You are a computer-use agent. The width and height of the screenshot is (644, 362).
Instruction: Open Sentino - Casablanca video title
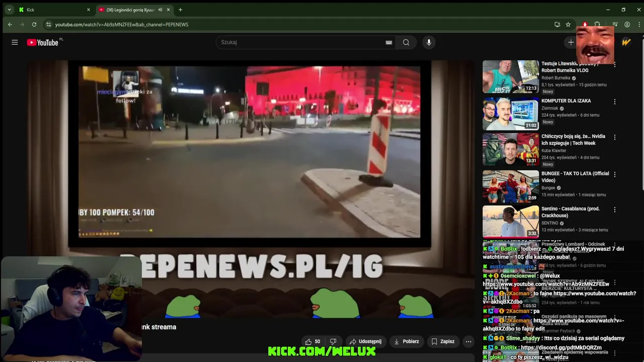[x=571, y=212]
